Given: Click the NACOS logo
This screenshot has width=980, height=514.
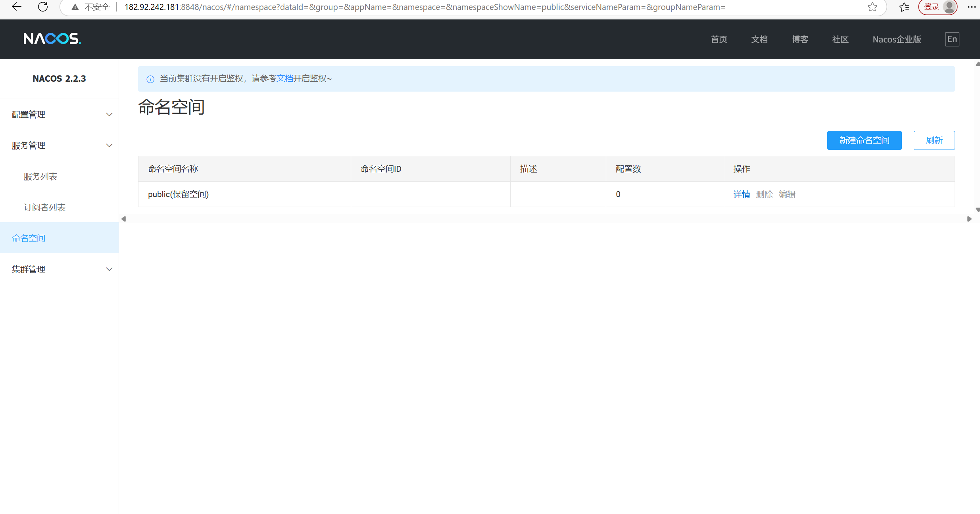Looking at the screenshot, I should 52,39.
